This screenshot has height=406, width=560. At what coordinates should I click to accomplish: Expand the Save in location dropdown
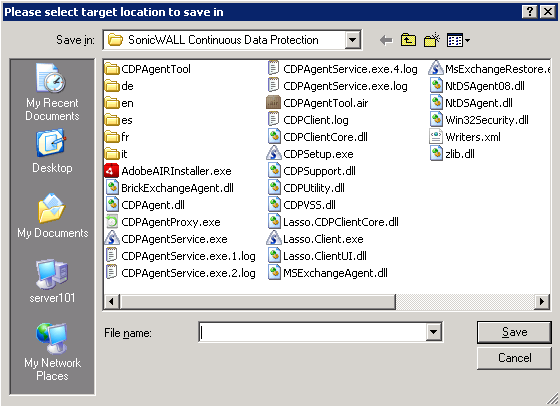tap(352, 40)
